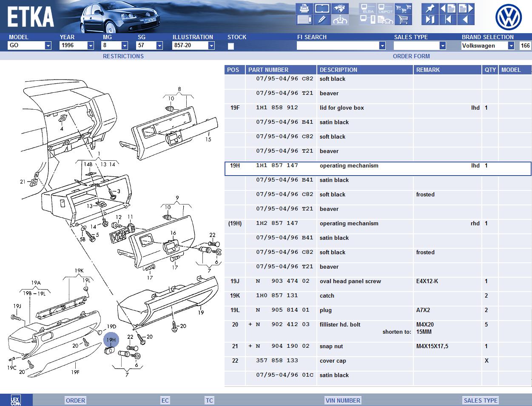Click the pushpin icon
Image resolution: width=532 pixels, height=406 pixels.
tap(430, 9)
